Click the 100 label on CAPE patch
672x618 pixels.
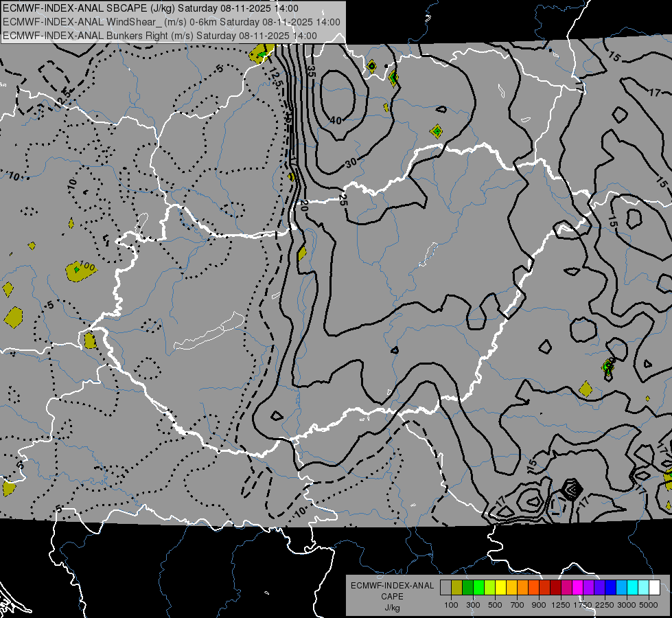pyautogui.click(x=87, y=266)
